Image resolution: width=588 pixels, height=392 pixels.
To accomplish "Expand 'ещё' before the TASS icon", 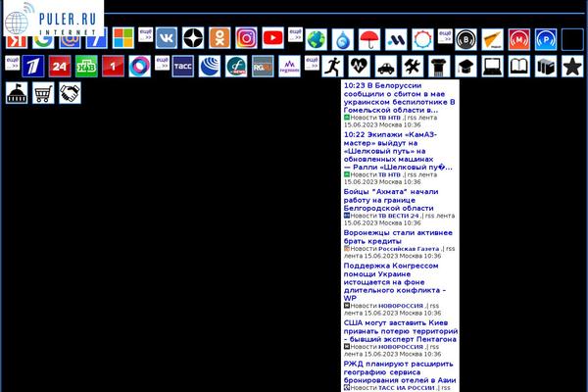I will pyautogui.click(x=162, y=63).
